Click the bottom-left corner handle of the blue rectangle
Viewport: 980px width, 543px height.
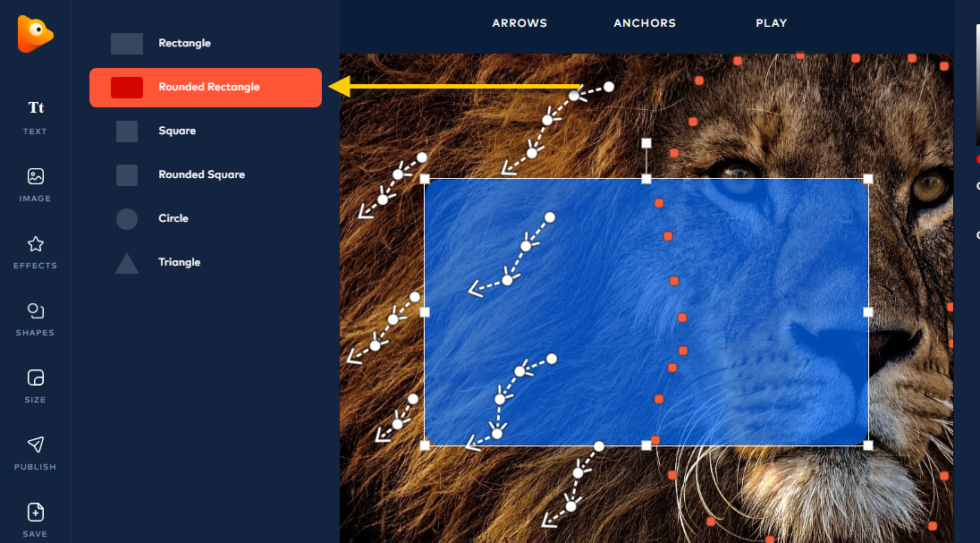[425, 445]
